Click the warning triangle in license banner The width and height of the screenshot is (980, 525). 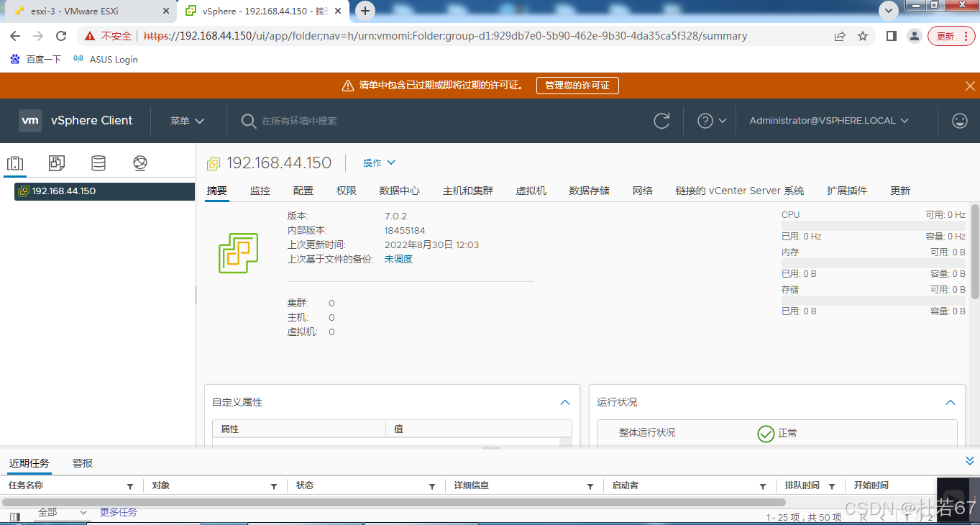(348, 86)
